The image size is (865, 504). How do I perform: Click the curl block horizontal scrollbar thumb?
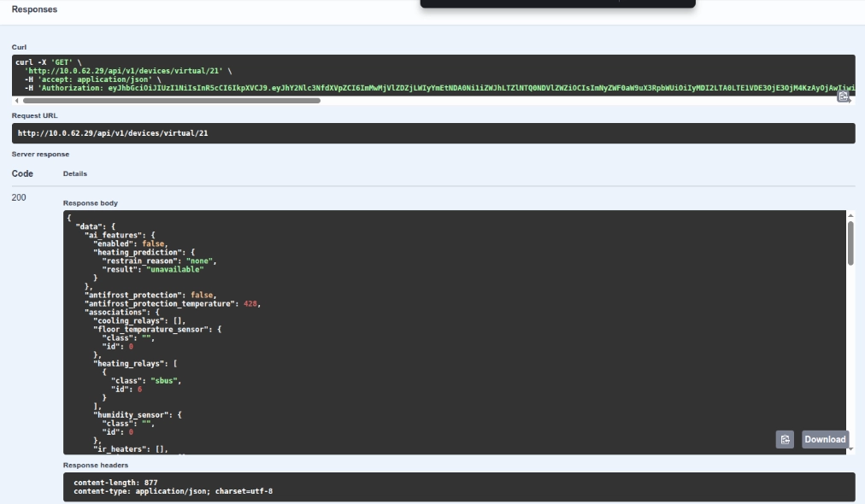(172, 101)
